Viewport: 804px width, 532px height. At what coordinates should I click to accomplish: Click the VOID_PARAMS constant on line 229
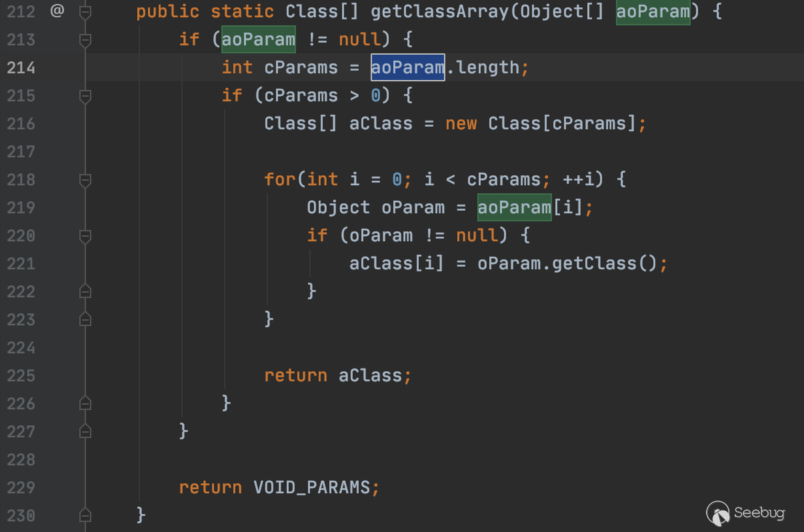(312, 487)
